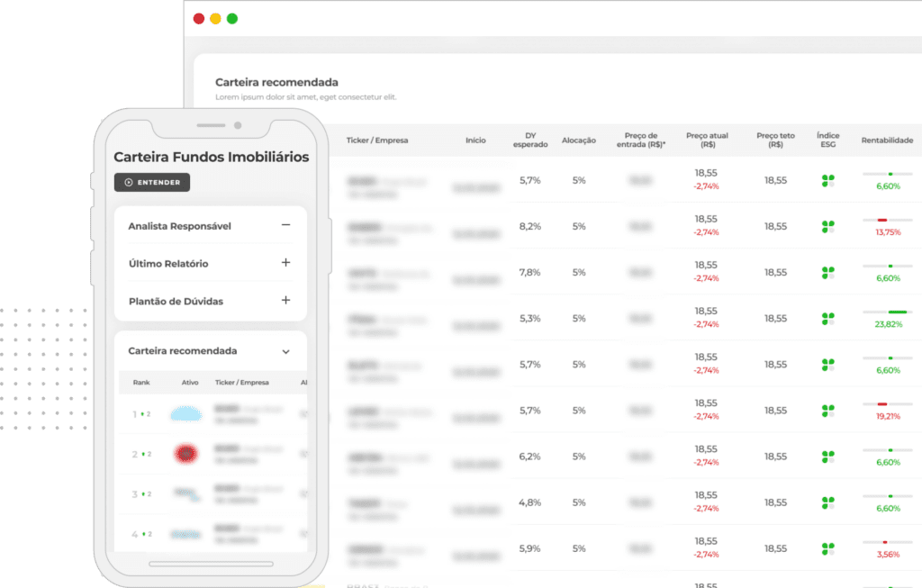This screenshot has height=588, width=922.
Task: Sort by Preço de entrada (R$) header
Action: coord(641,140)
